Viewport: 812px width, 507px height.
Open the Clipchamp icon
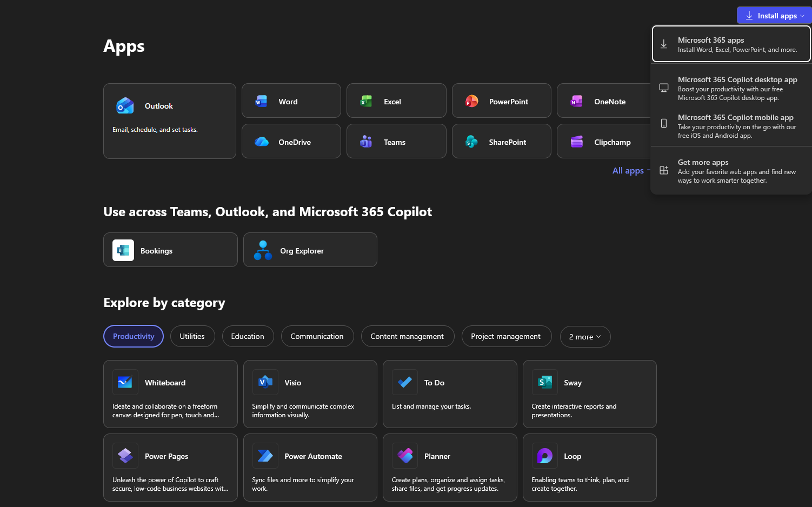[x=576, y=142]
